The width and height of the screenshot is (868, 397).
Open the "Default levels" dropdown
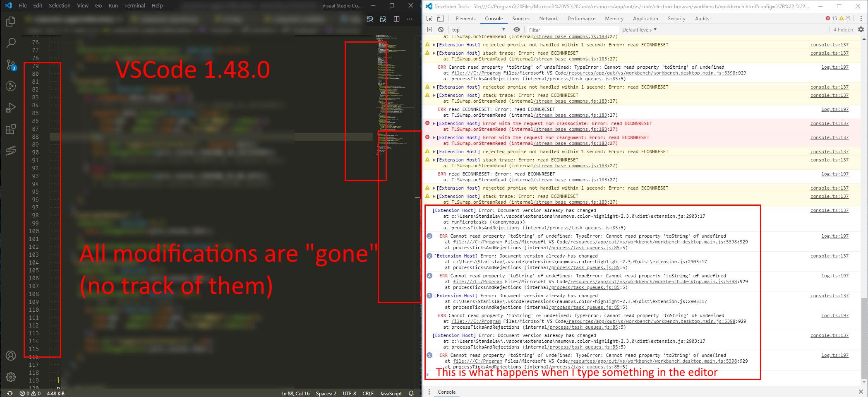pyautogui.click(x=639, y=29)
